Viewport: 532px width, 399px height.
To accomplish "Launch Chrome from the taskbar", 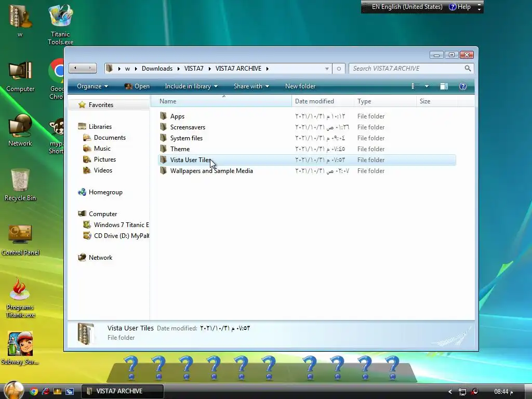I will click(34, 391).
